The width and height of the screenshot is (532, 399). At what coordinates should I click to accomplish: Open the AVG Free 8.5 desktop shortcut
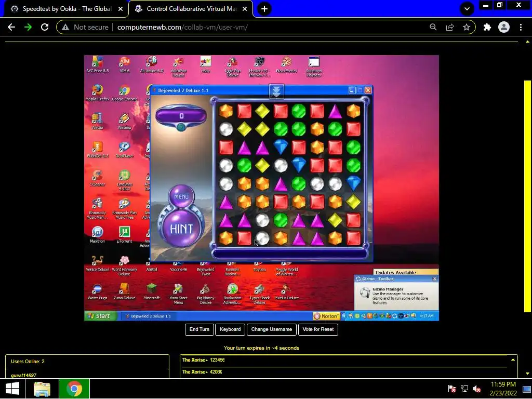[97, 64]
